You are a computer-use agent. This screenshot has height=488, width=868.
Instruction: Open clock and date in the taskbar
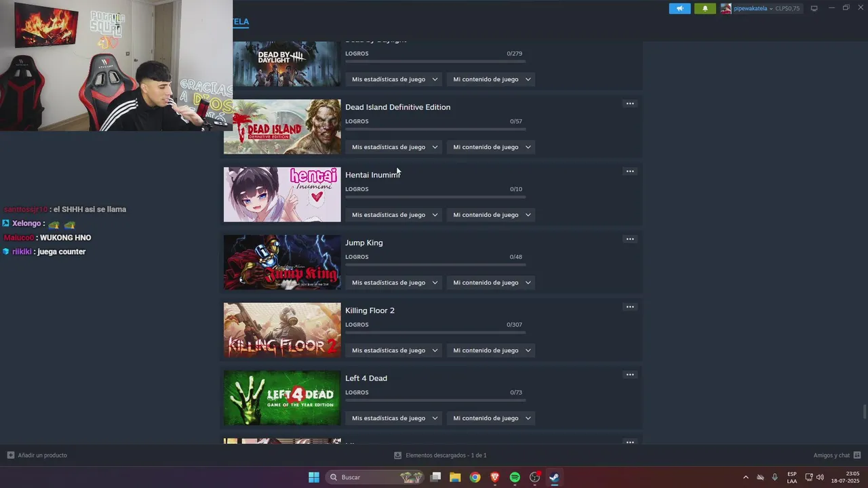coord(846,477)
